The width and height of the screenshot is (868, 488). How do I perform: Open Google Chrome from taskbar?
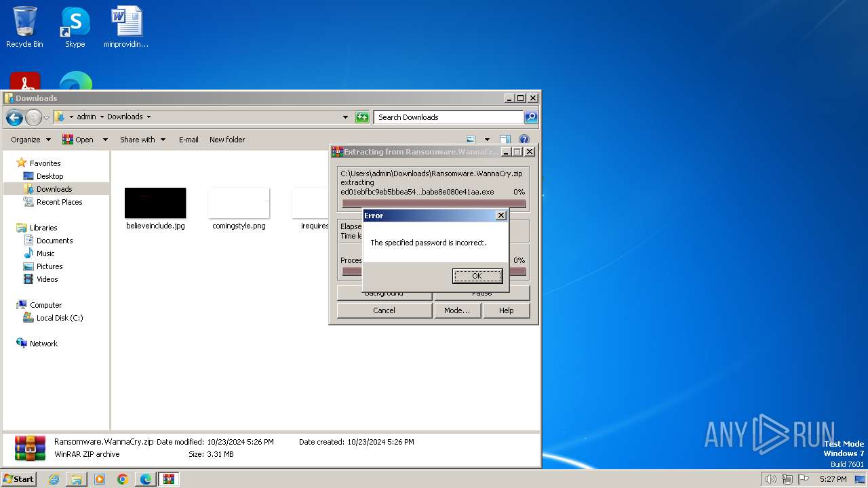tap(123, 479)
